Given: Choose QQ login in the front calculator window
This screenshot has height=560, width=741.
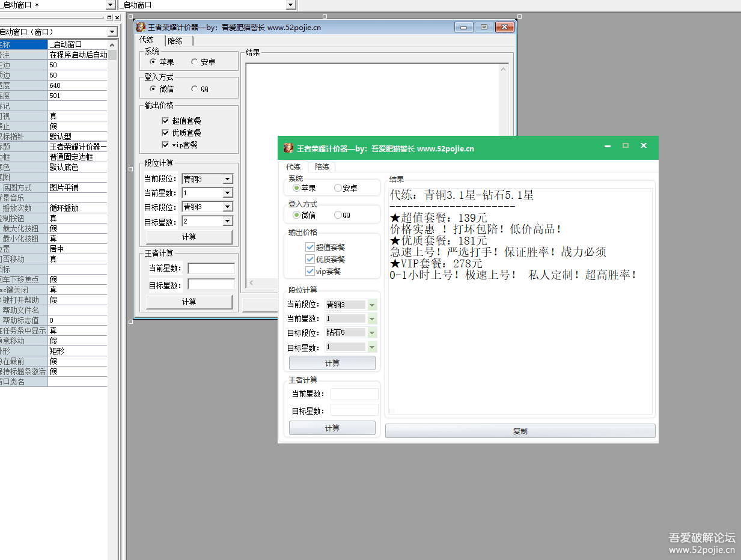Looking at the screenshot, I should click(343, 215).
